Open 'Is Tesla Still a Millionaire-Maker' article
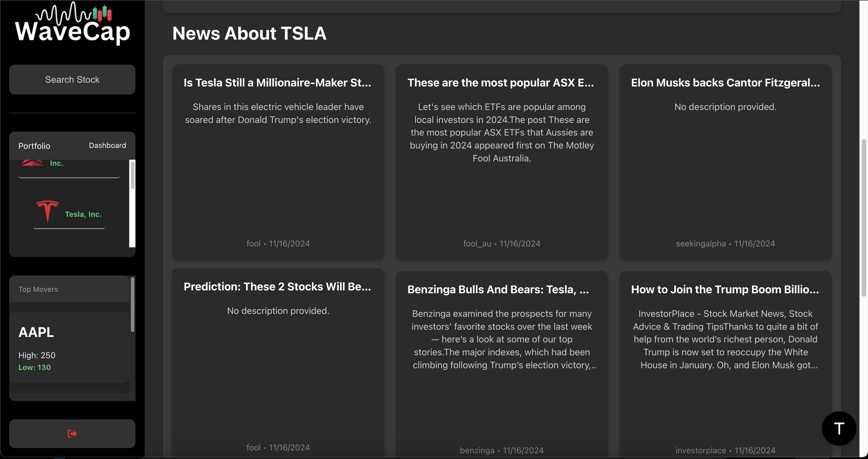The width and height of the screenshot is (868, 459). (278, 83)
